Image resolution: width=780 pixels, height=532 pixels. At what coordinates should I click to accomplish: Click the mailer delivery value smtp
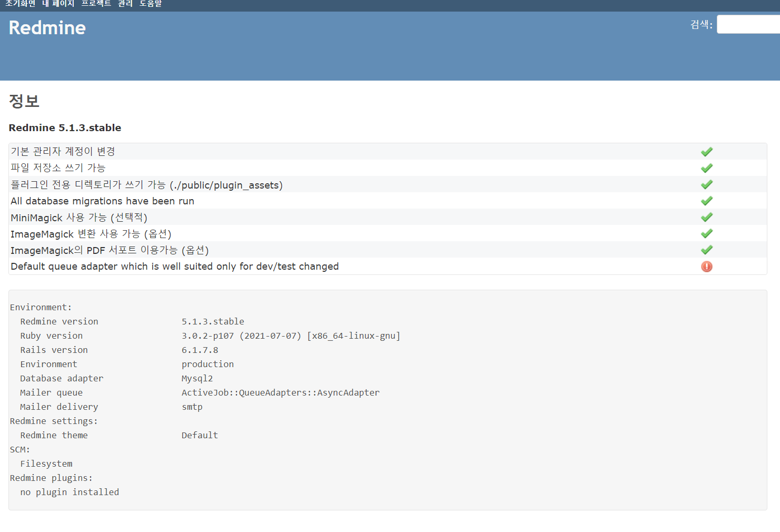[192, 407]
